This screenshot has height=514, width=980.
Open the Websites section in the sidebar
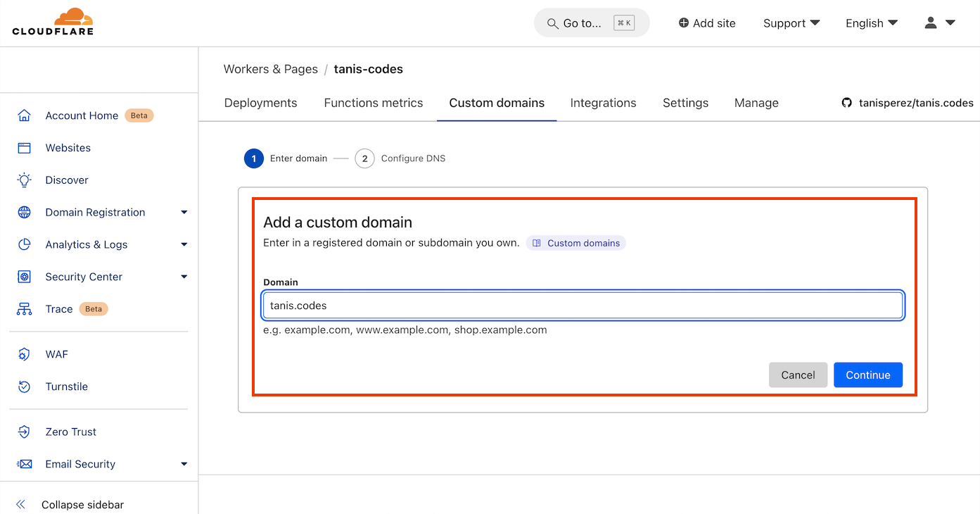(x=68, y=147)
